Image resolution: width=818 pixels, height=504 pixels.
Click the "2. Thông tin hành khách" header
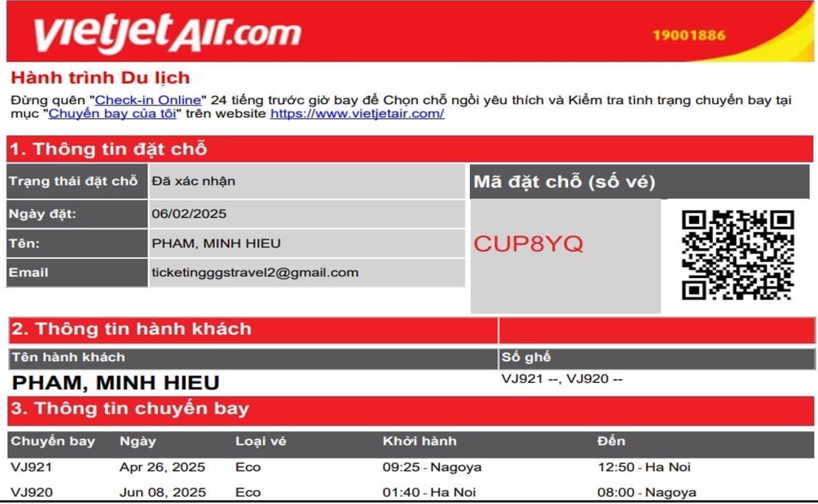(x=132, y=330)
